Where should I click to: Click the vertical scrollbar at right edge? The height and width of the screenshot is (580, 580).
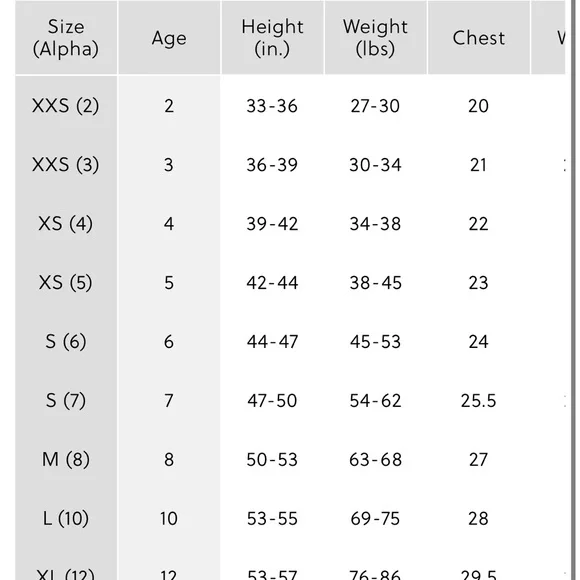tap(573, 290)
